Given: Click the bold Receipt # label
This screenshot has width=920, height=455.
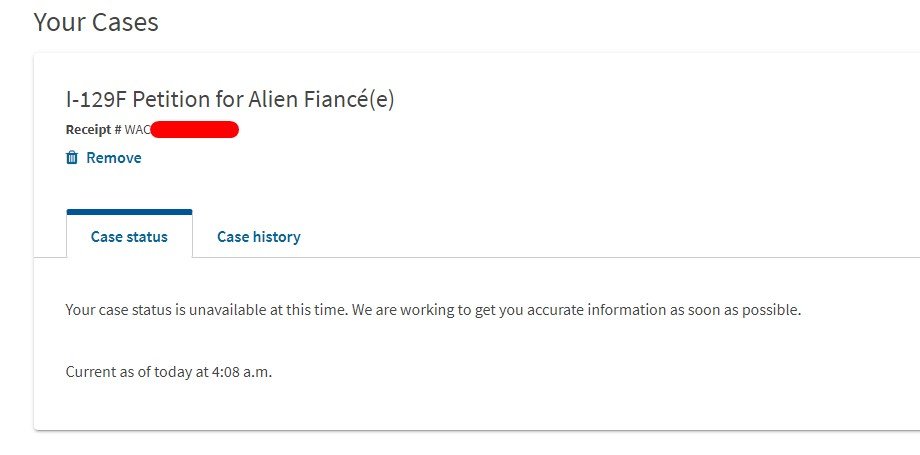Looking at the screenshot, I should [94, 130].
